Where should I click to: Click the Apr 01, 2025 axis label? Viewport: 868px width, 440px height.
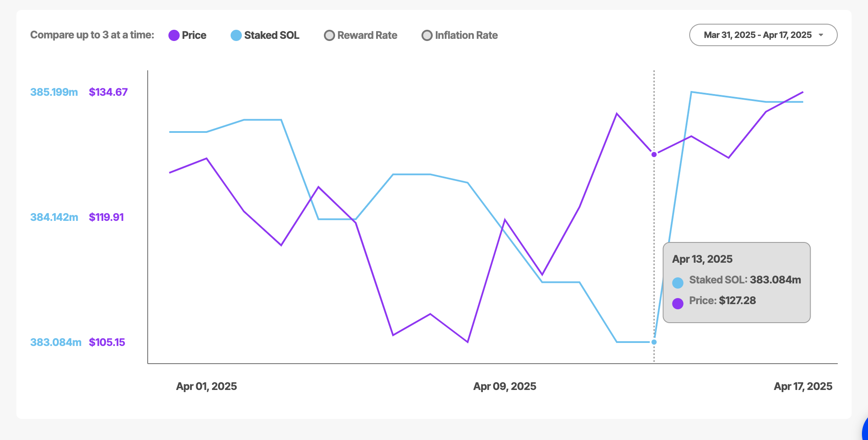206,387
